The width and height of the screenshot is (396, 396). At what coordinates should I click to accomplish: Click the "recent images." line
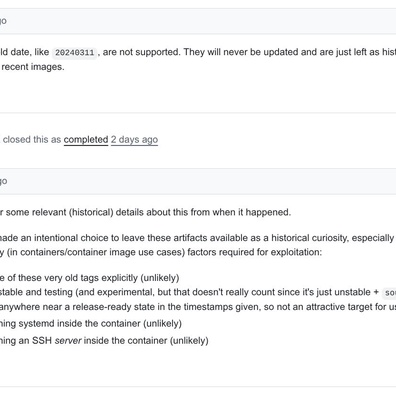33,67
